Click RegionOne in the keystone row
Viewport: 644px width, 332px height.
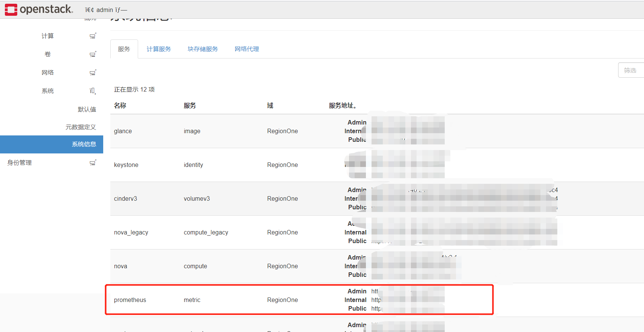coord(283,165)
